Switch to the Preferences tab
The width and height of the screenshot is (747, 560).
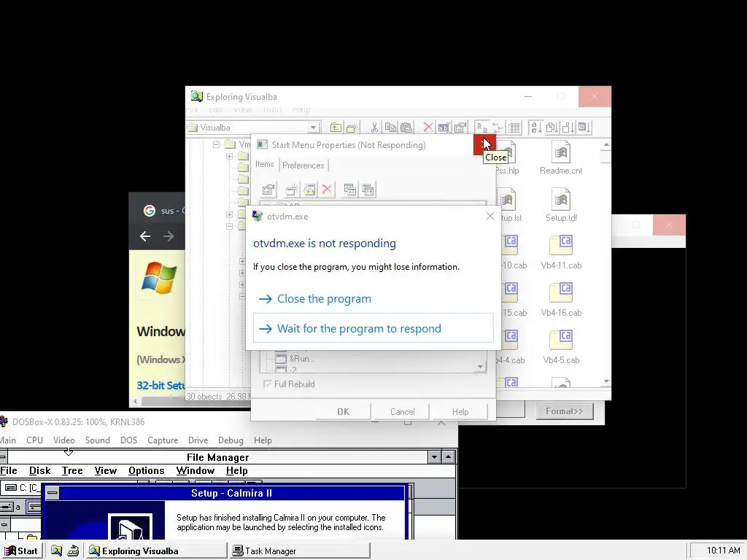tap(303, 166)
